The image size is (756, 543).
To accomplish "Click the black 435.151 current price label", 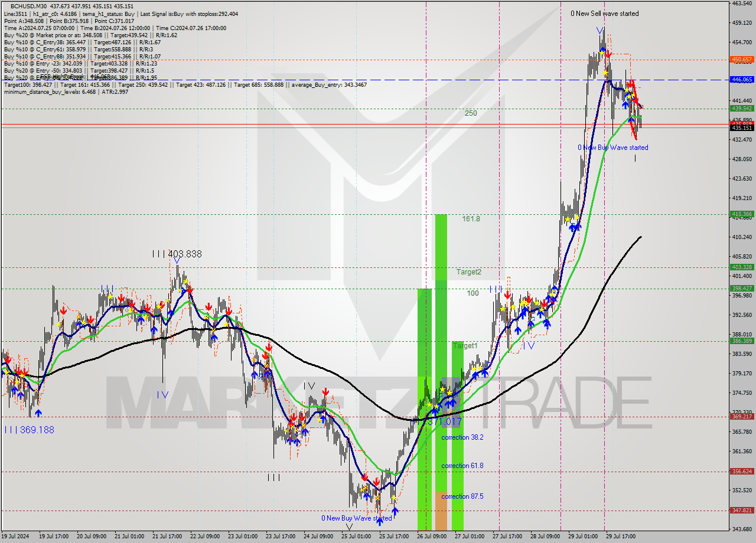I will 741,127.
